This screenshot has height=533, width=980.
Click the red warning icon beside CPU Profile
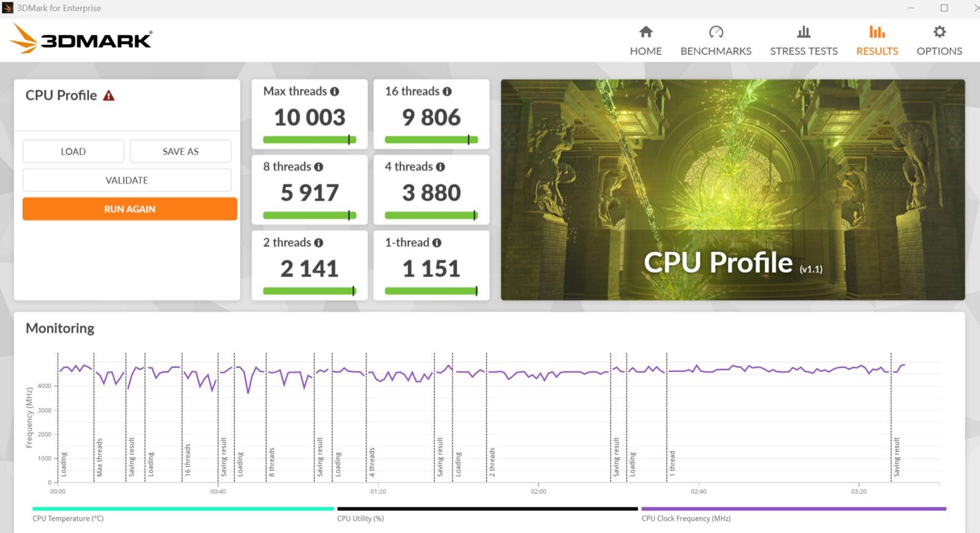coord(109,95)
